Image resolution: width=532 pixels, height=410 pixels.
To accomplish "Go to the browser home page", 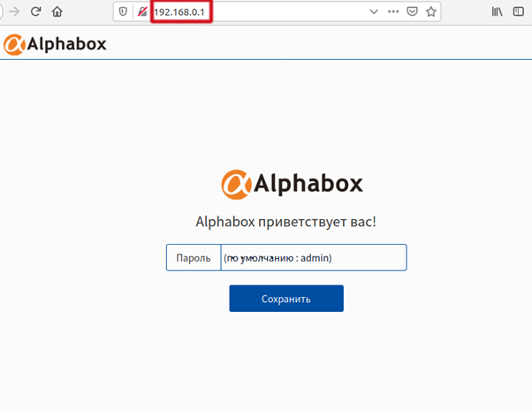I will point(57,12).
